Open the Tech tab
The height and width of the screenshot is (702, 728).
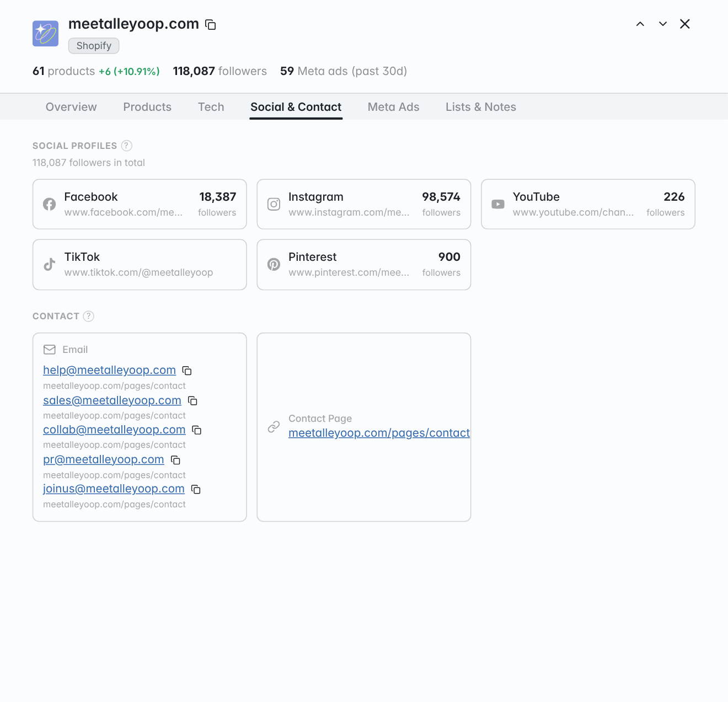click(x=211, y=107)
